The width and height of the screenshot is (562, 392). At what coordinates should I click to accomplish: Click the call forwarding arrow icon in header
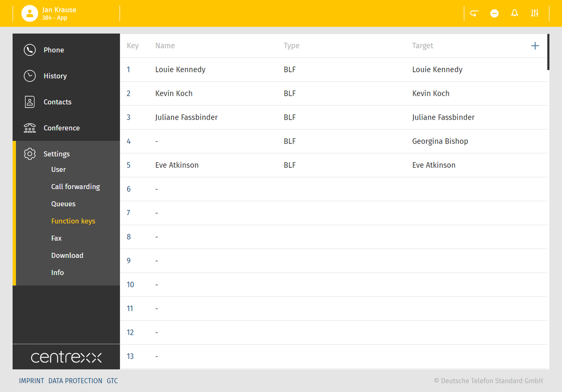[x=474, y=13]
